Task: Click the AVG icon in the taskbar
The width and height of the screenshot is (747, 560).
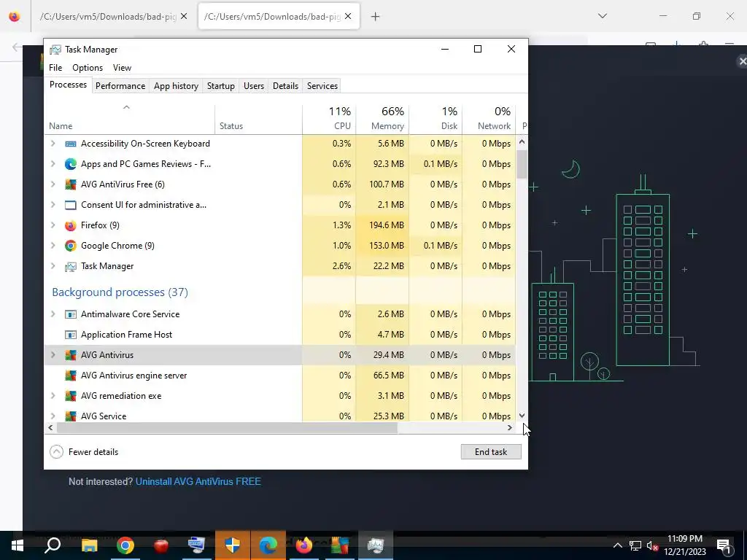Action: (340, 545)
